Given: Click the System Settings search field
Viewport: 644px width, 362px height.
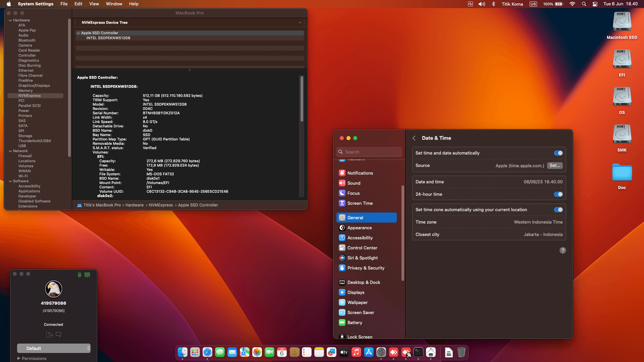Looking at the screenshot, I should 369,152.
